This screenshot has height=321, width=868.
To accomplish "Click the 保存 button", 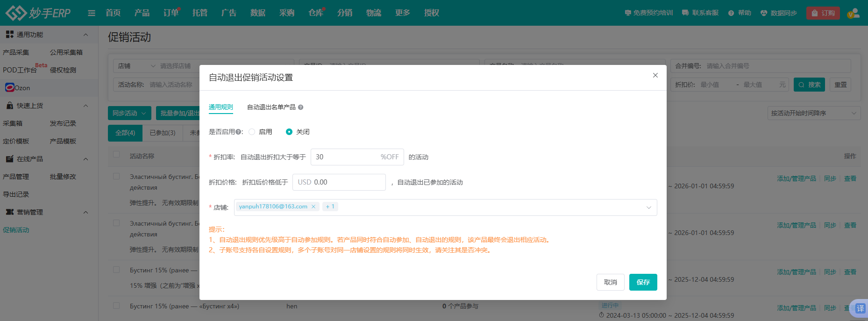I will (x=643, y=282).
